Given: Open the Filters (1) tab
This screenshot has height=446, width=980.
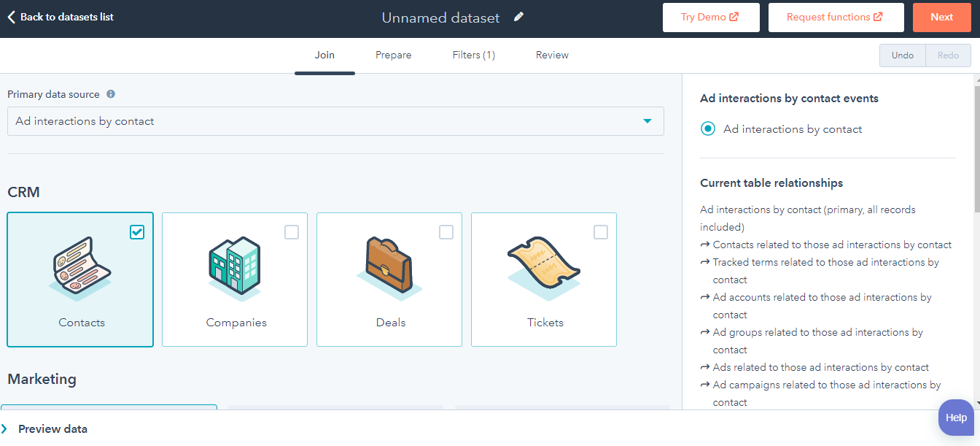Looking at the screenshot, I should tap(473, 55).
